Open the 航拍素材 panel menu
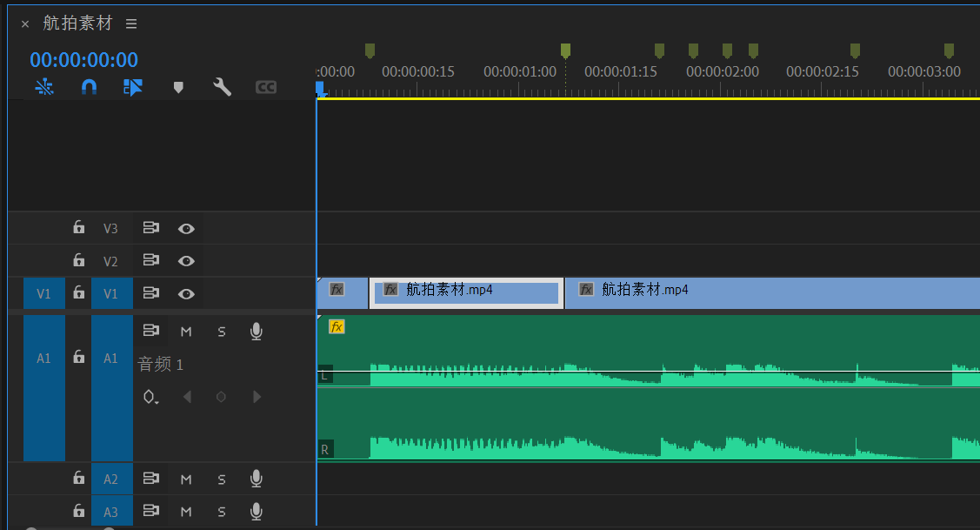 coord(131,23)
